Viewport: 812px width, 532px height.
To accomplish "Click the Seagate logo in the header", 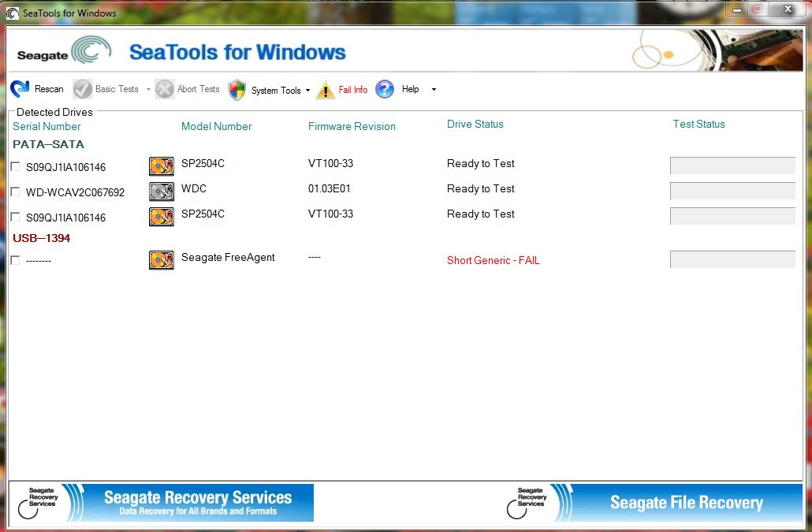I will click(64, 50).
